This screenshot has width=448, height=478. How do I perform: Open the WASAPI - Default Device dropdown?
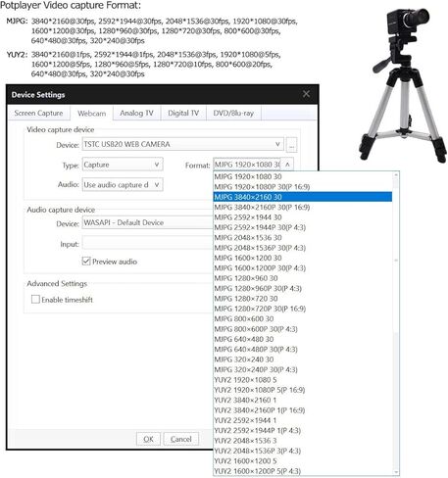tap(148, 222)
